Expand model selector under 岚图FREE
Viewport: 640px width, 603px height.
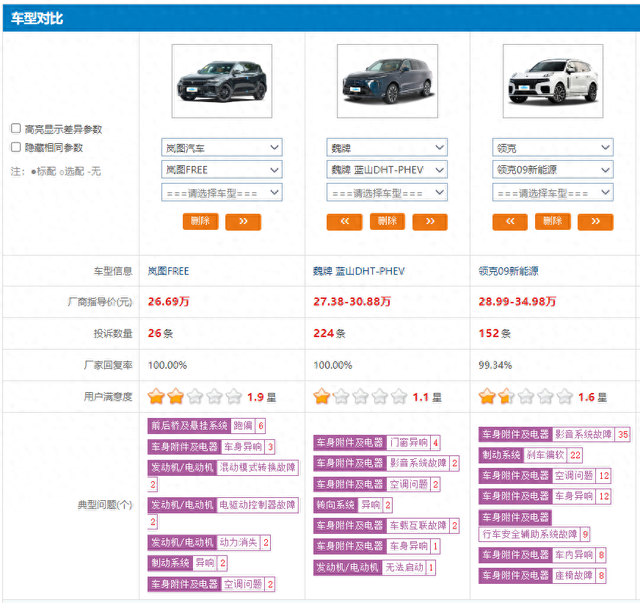[x=222, y=192]
